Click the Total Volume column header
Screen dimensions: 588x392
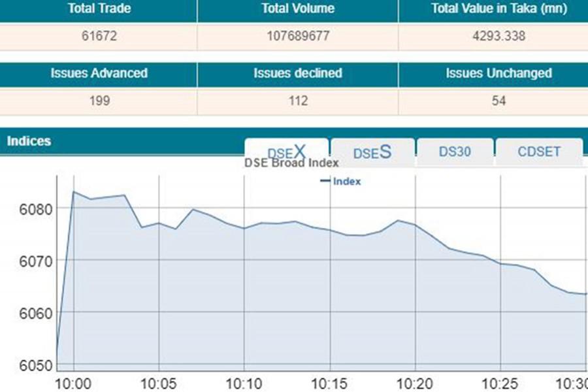click(297, 9)
